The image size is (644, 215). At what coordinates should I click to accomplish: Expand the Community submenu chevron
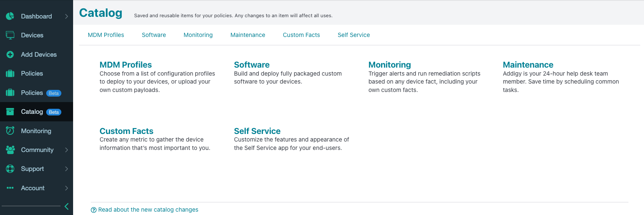pyautogui.click(x=66, y=150)
